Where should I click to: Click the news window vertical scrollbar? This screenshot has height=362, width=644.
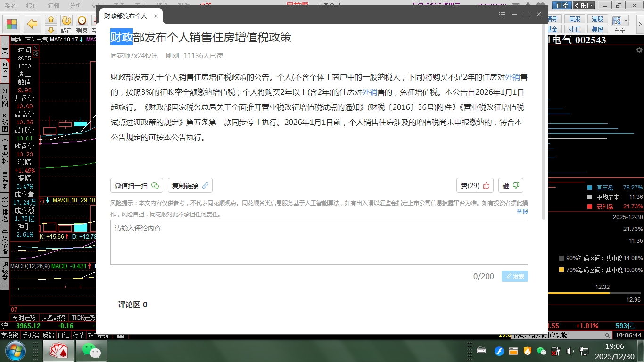click(x=544, y=123)
